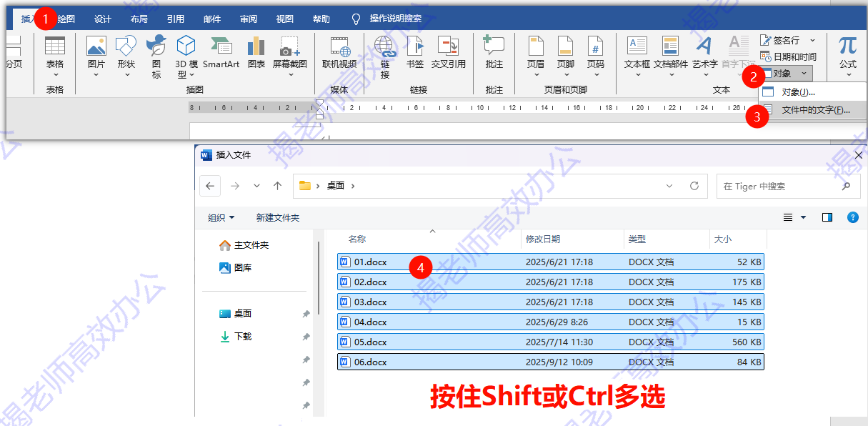Screen dimensions: 868x426
Task: Select file 04.docx
Action: tap(550, 322)
